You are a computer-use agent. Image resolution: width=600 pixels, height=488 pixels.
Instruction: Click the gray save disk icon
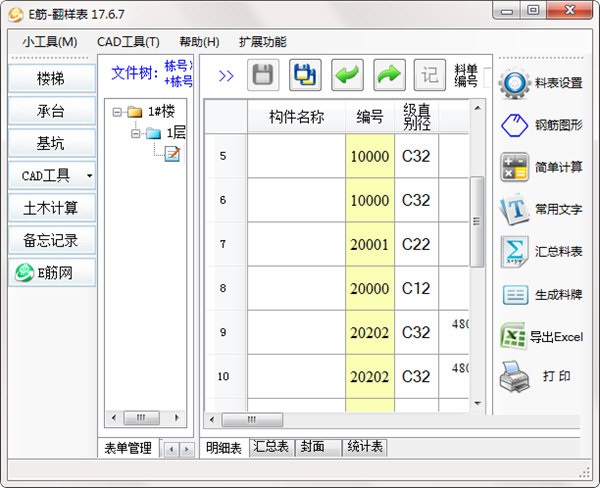263,75
